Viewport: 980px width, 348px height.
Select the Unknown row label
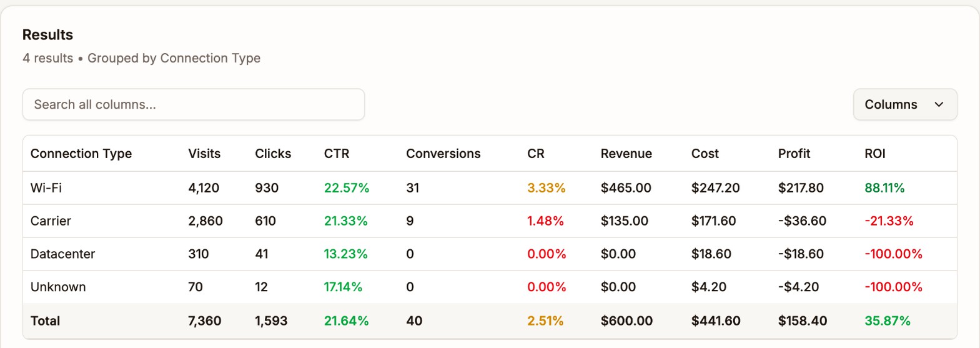(58, 287)
